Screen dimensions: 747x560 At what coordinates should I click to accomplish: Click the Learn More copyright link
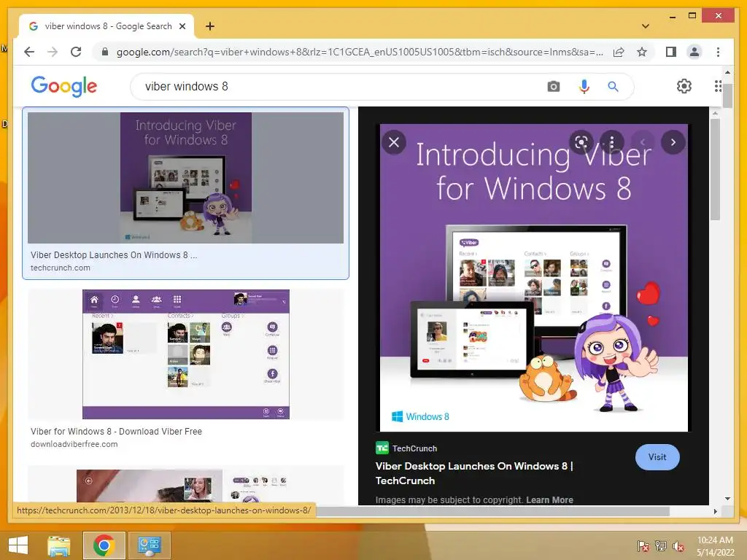click(x=549, y=500)
